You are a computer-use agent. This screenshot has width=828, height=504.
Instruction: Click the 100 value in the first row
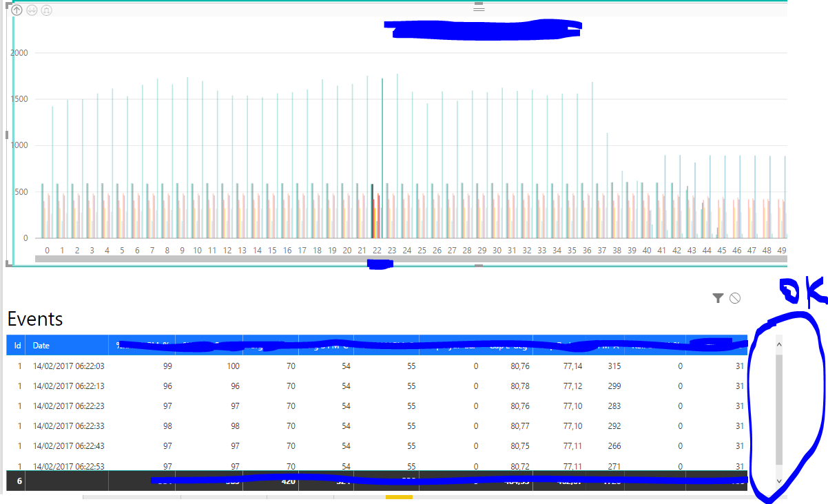point(234,366)
